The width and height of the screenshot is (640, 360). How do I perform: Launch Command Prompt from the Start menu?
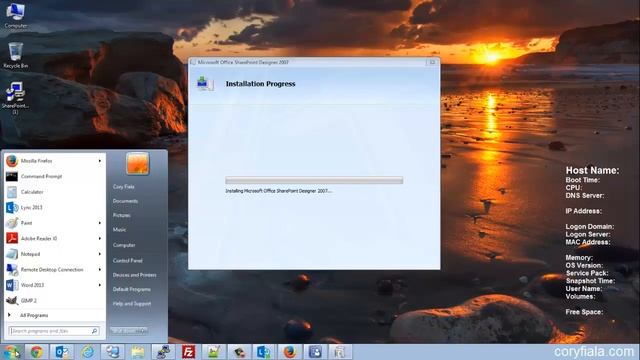(x=54, y=176)
